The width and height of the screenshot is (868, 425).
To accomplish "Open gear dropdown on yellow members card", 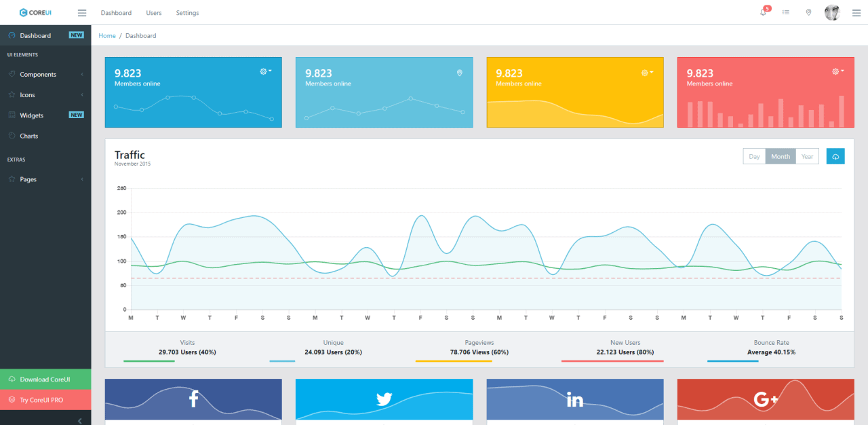I will (647, 73).
